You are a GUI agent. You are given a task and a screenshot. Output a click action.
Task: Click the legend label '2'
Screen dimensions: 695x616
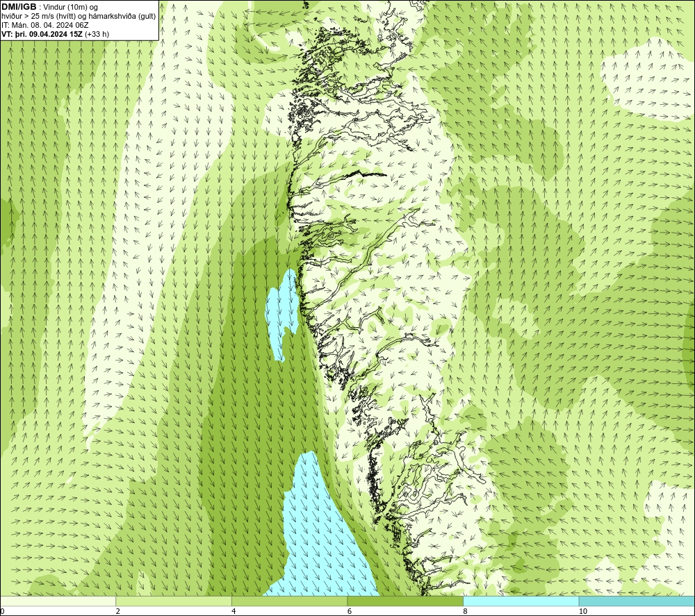click(x=118, y=612)
